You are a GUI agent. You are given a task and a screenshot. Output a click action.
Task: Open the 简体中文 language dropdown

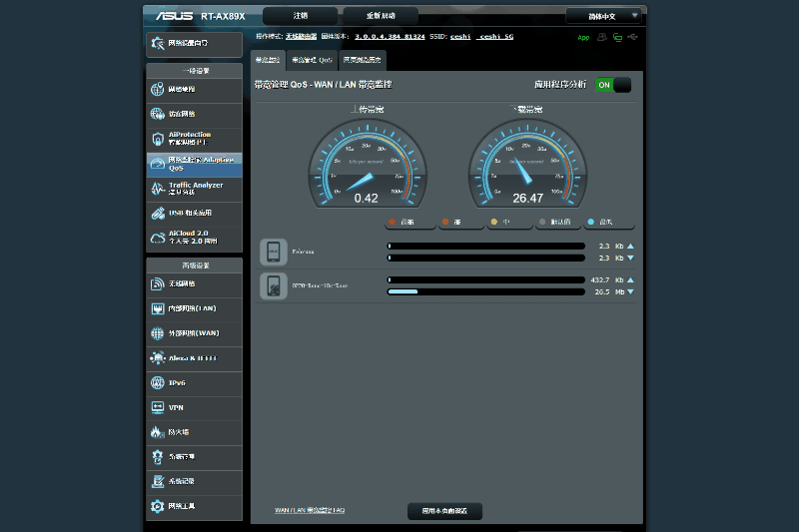[x=604, y=16]
